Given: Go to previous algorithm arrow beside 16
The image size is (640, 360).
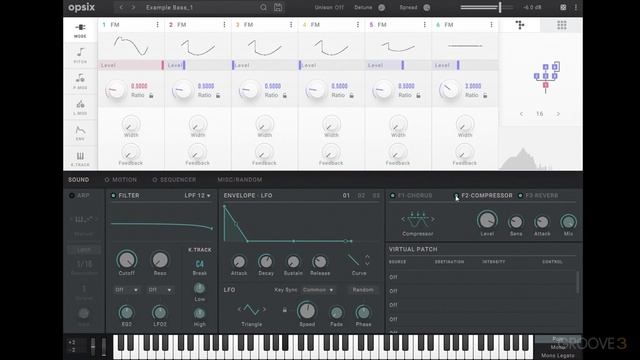Looking at the screenshot, I should [x=521, y=114].
